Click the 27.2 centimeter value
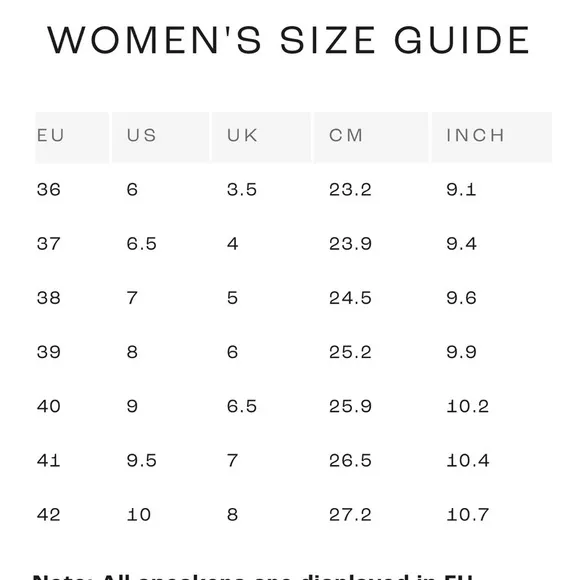 pyautogui.click(x=350, y=515)
